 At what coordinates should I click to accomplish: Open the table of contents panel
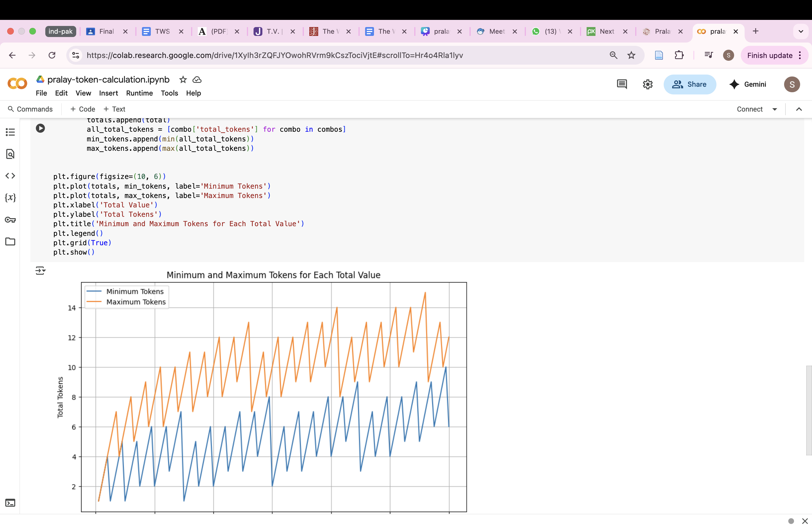10,132
